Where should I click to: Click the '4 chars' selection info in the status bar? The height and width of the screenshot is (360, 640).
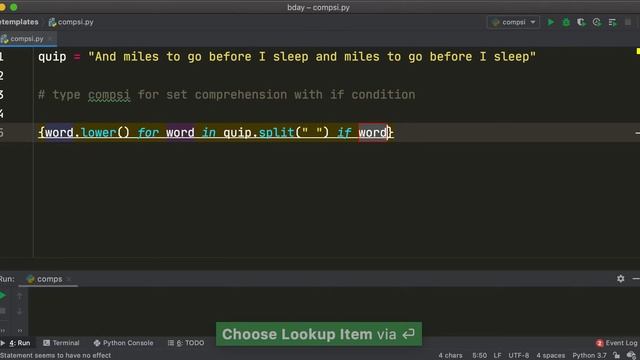[451, 356]
